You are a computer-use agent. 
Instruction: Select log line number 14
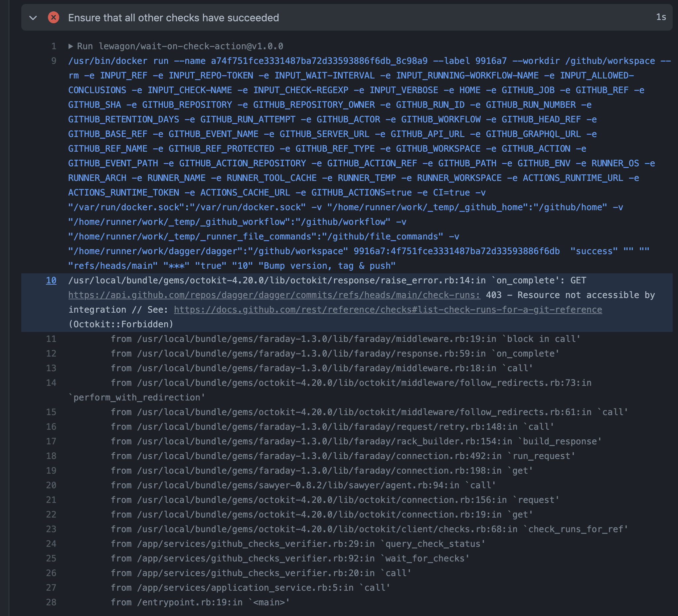51,383
